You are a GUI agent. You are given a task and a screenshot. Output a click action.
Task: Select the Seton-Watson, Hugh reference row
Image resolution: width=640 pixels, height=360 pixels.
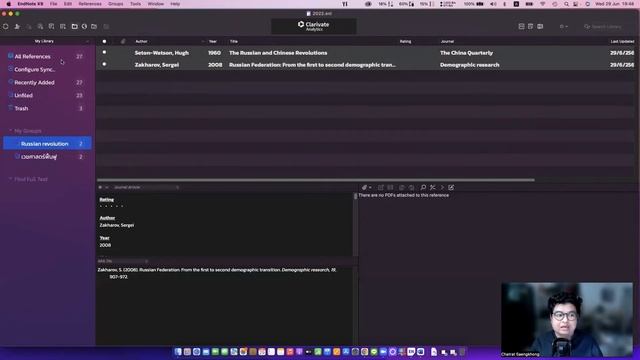coord(366,53)
